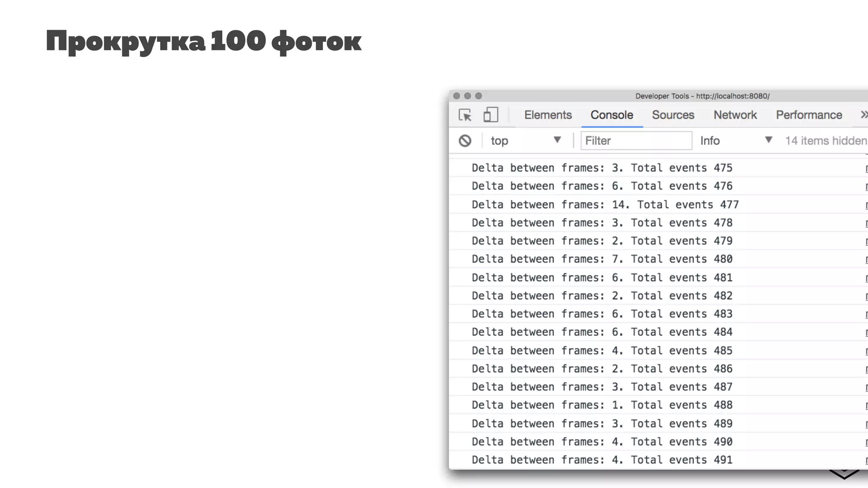The height and width of the screenshot is (488, 868).
Task: Open the Performance tab
Action: [x=809, y=115]
